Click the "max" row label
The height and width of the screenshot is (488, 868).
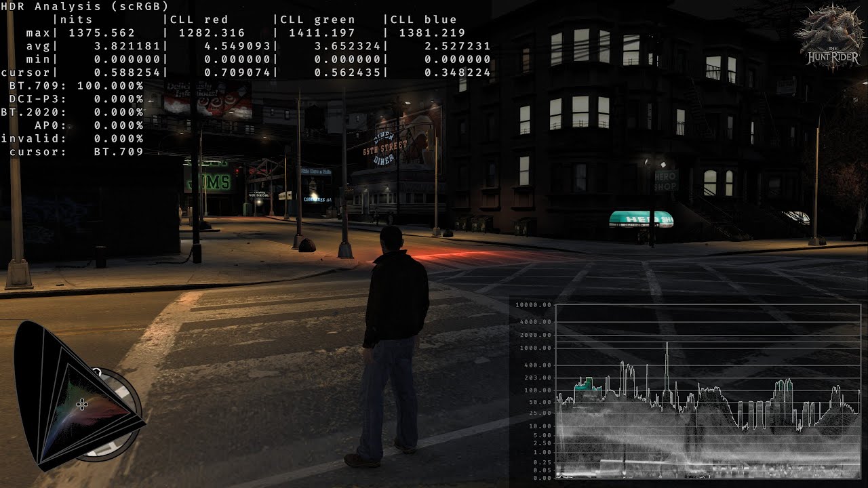click(38, 33)
